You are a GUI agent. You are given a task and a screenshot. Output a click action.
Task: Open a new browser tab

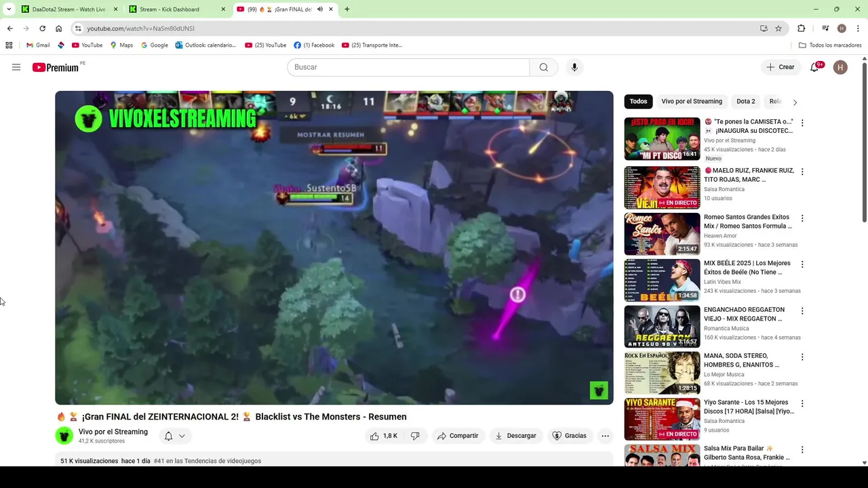[347, 9]
